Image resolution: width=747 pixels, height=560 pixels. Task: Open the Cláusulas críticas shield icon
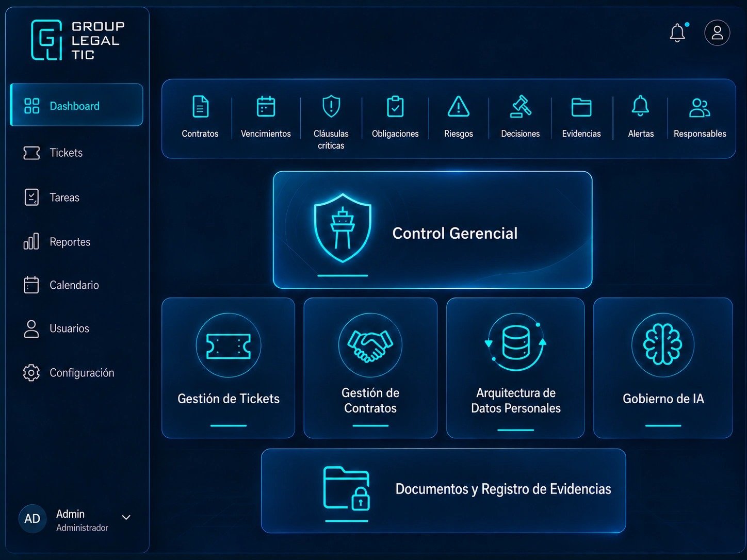coord(331,107)
